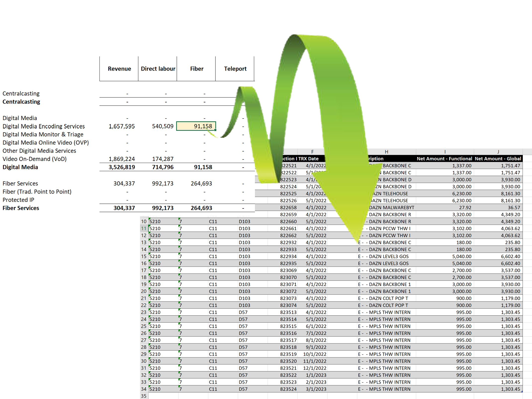Select the "Teleport" column header cell
532x399 pixels.
click(235, 69)
